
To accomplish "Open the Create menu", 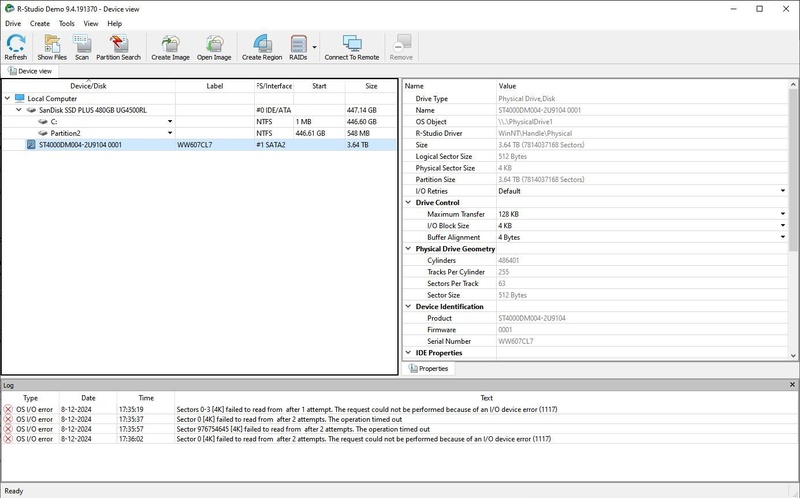I will tap(40, 23).
